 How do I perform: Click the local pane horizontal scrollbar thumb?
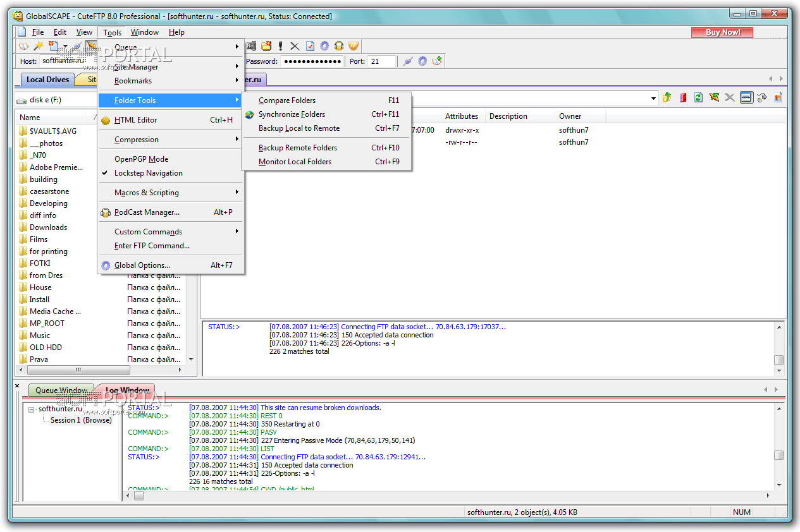[x=78, y=370]
